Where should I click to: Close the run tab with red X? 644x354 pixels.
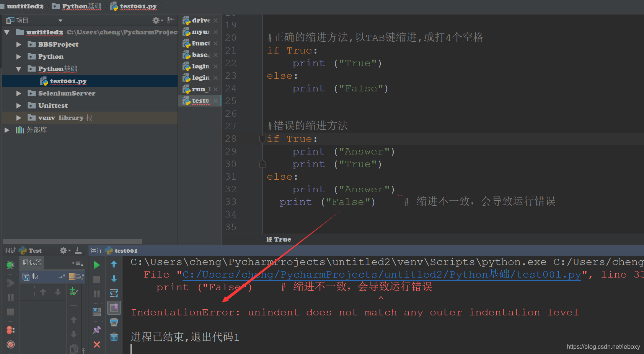pos(97,344)
